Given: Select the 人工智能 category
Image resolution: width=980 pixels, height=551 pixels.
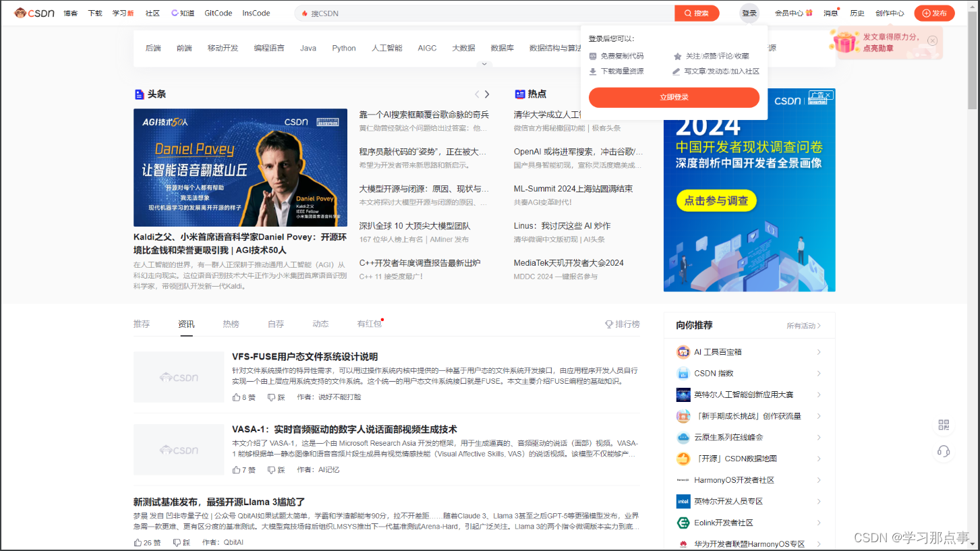Looking at the screenshot, I should [x=387, y=48].
